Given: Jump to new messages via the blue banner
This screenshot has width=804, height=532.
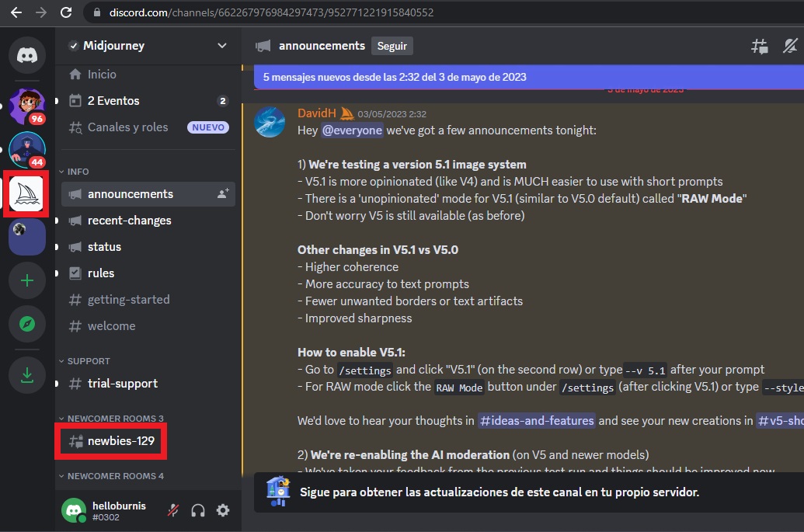Looking at the screenshot, I should (529, 78).
